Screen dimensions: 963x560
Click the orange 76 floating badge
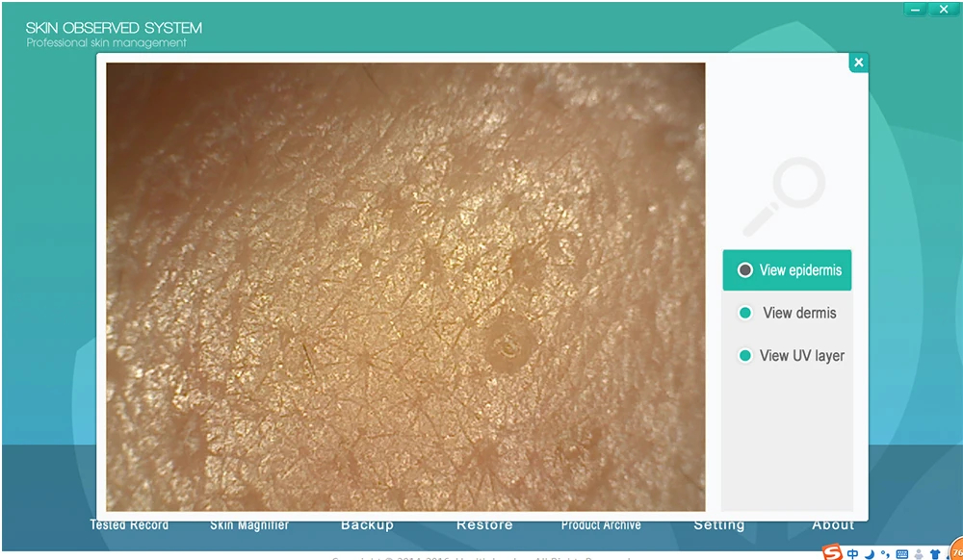tap(956, 549)
